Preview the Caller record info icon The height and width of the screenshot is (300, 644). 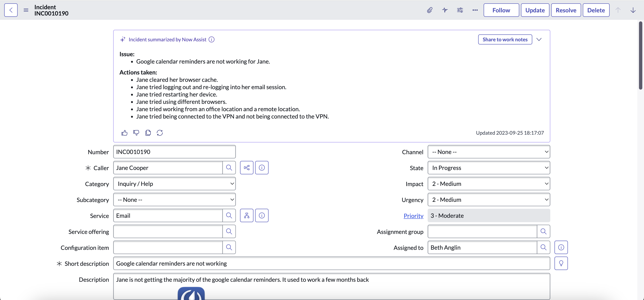pyautogui.click(x=262, y=168)
